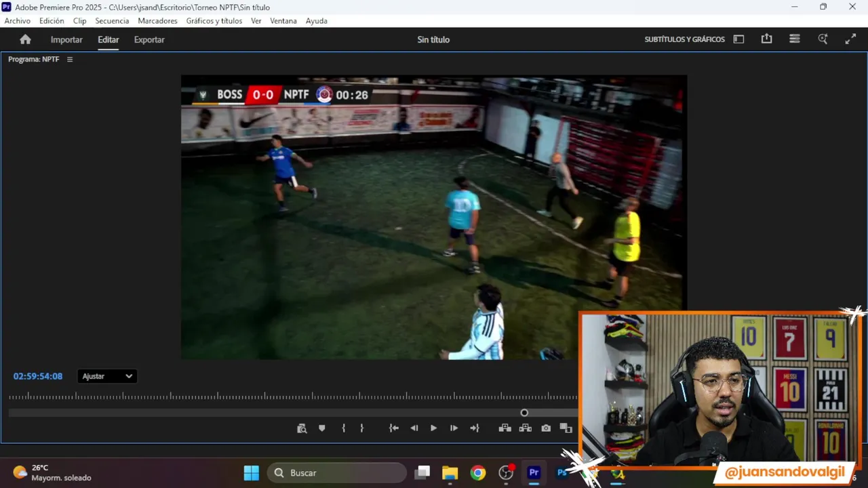Screen dimensions: 868x488
Task: Open Task View in taskbar
Action: (x=422, y=472)
